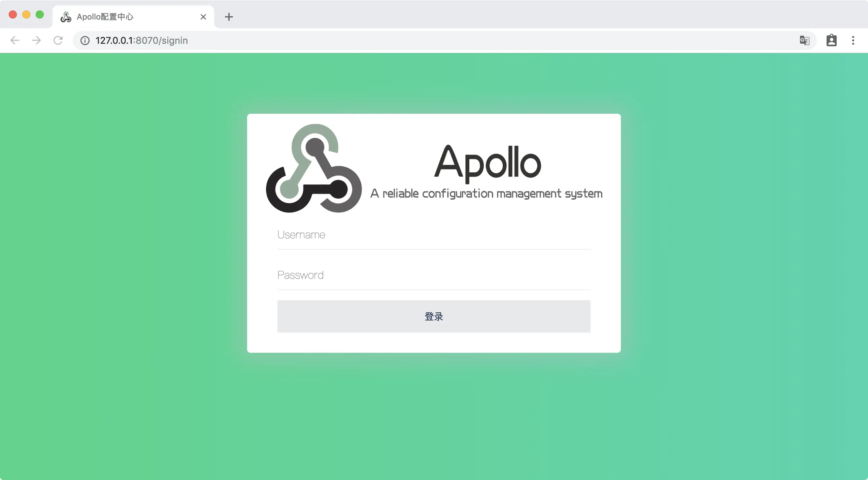Click the yellow window minimize button
Screen dimensions: 868x480
coord(26,14)
